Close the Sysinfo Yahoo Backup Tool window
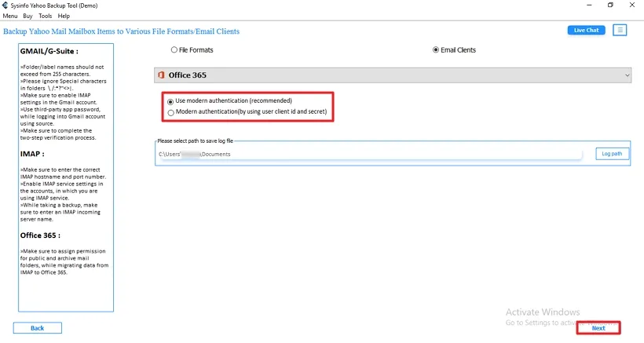This screenshot has width=644, height=343. click(632, 5)
